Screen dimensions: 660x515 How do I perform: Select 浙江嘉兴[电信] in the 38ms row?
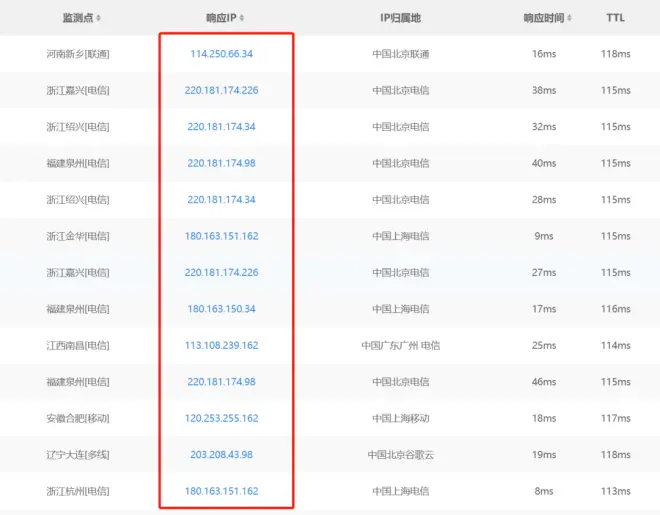(x=78, y=90)
